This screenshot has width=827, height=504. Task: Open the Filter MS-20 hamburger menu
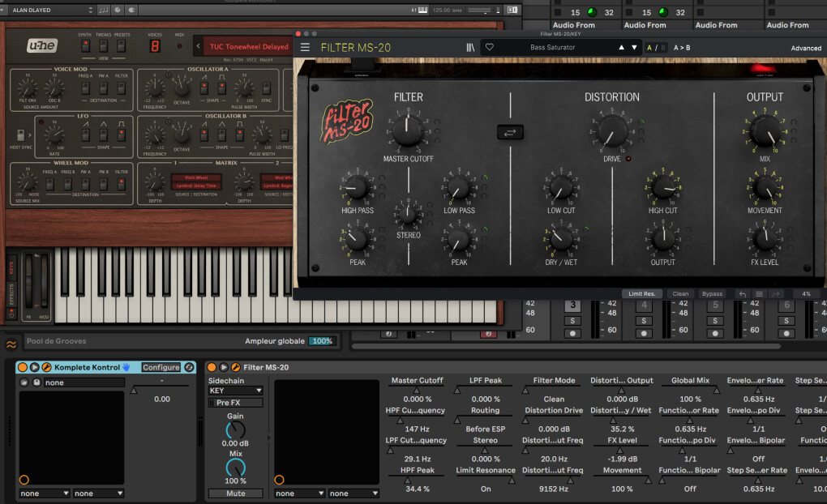click(x=305, y=48)
